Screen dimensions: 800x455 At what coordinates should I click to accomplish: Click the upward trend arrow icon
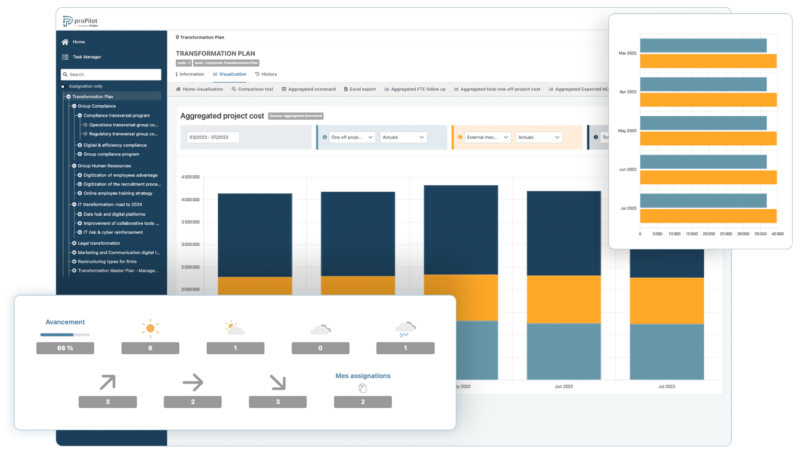click(107, 380)
